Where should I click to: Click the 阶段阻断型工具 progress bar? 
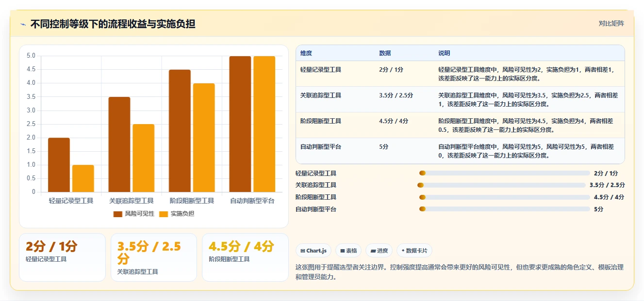pyautogui.click(x=505, y=197)
